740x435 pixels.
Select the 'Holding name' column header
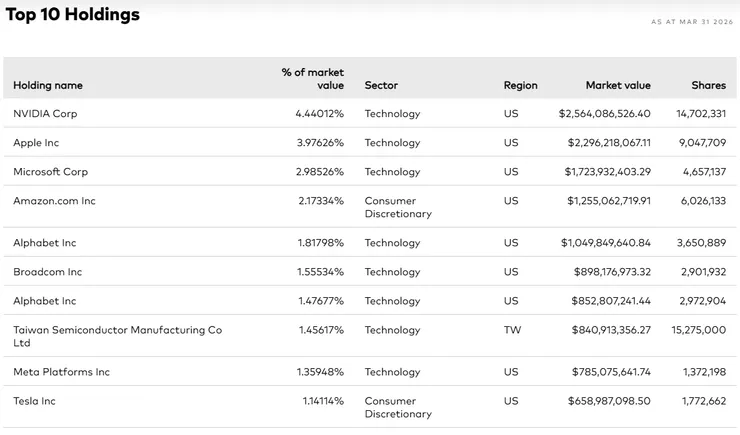tap(48, 85)
